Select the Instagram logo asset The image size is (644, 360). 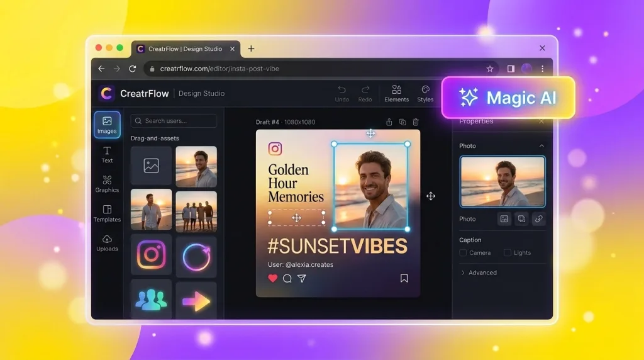[x=151, y=255]
